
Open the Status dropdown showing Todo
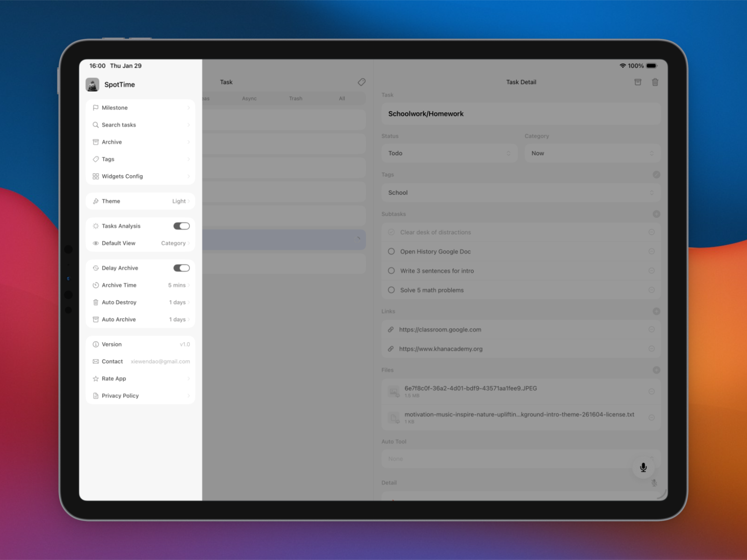pos(449,153)
